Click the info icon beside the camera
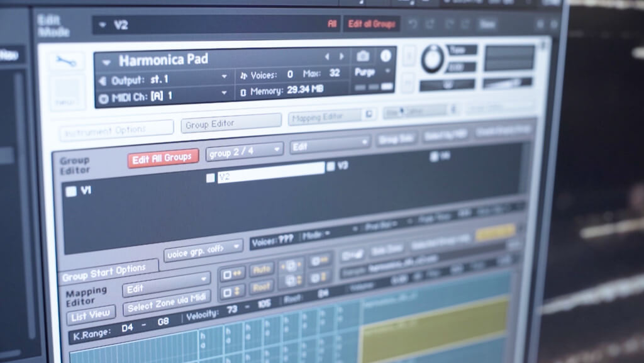 [386, 55]
